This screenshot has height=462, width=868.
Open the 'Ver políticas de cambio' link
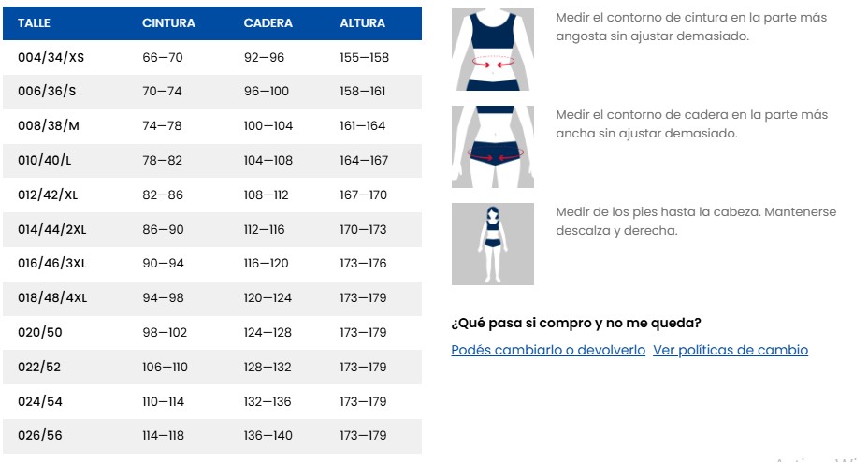tap(731, 350)
